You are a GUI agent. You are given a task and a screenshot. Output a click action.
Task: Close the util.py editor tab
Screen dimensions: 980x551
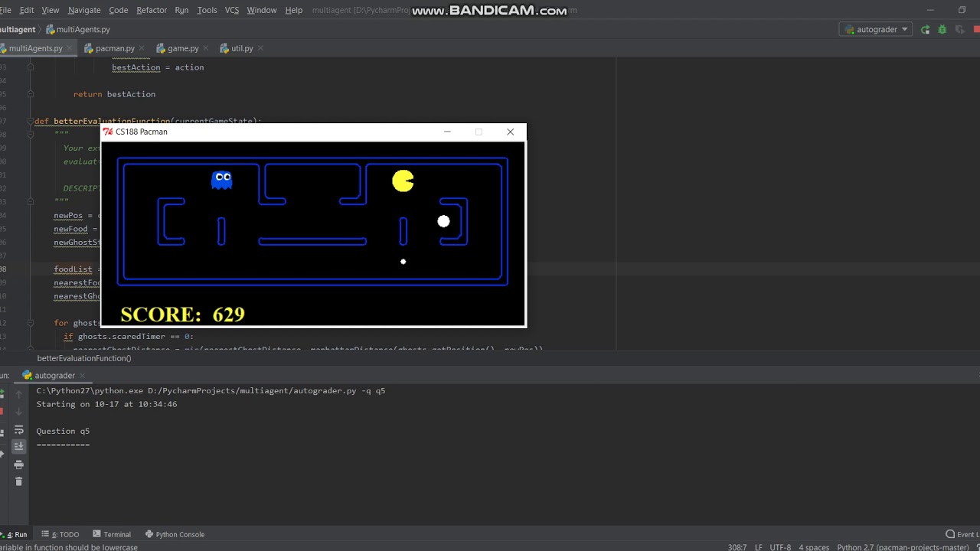(x=260, y=48)
